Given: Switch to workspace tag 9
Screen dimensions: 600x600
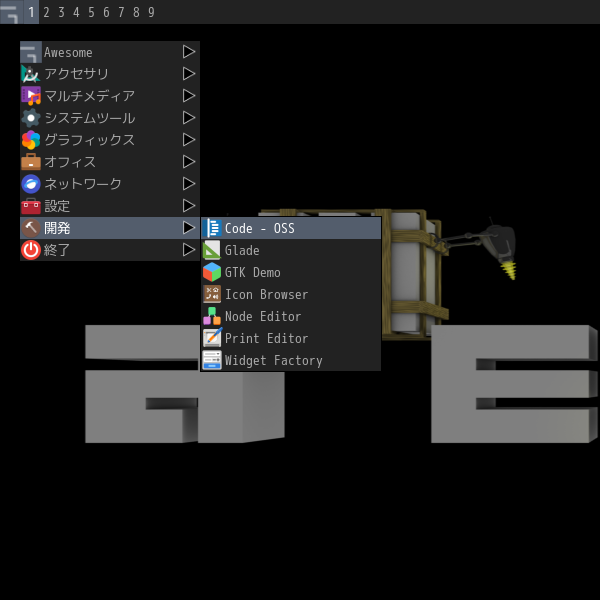Looking at the screenshot, I should (151, 12).
